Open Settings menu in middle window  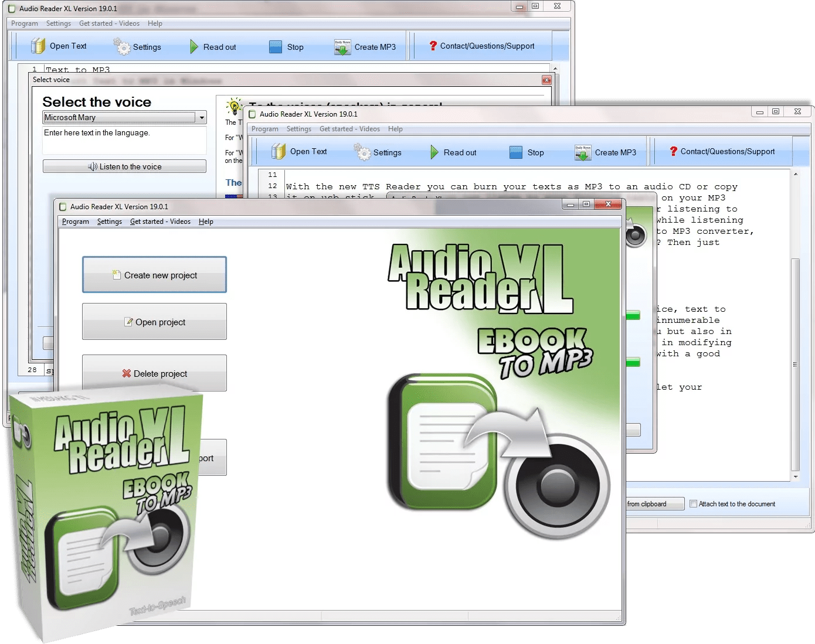[x=299, y=129]
